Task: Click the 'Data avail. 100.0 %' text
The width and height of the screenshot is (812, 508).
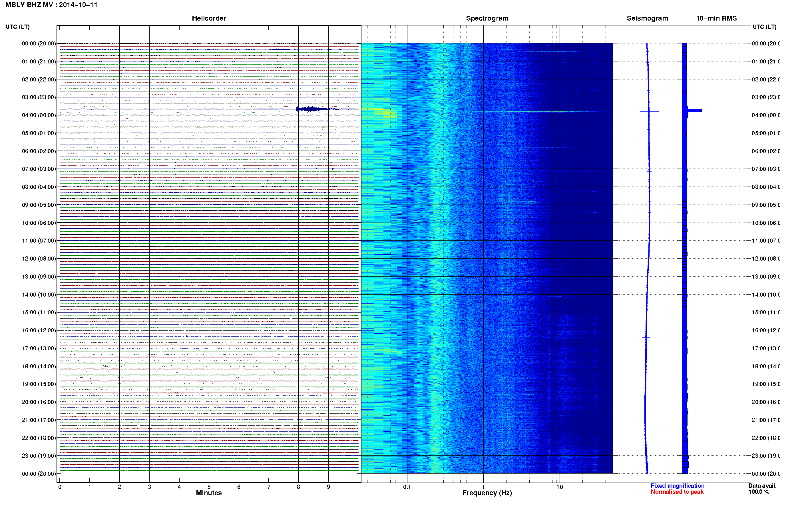Action: pyautogui.click(x=762, y=489)
